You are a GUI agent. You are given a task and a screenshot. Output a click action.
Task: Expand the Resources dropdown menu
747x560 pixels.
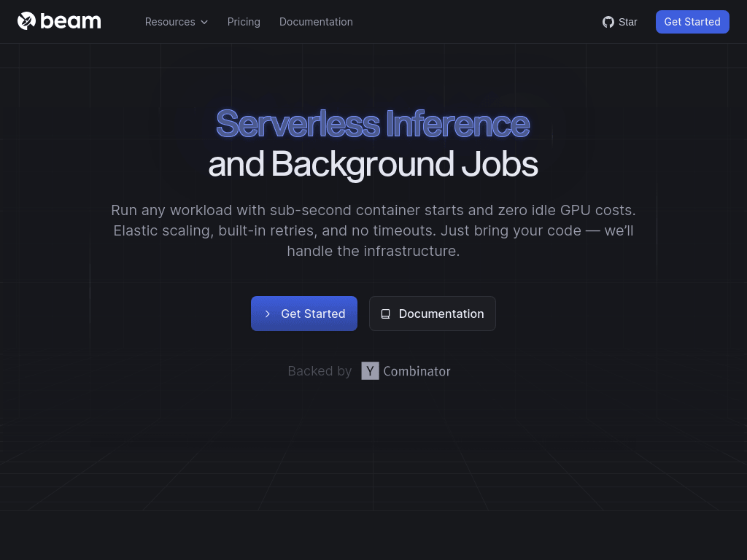pyautogui.click(x=177, y=22)
